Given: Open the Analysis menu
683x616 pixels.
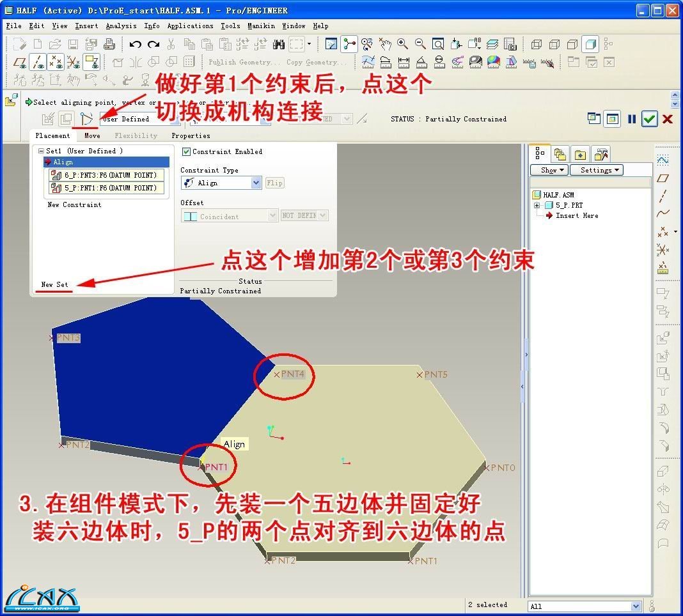Looking at the screenshot, I should 121,26.
